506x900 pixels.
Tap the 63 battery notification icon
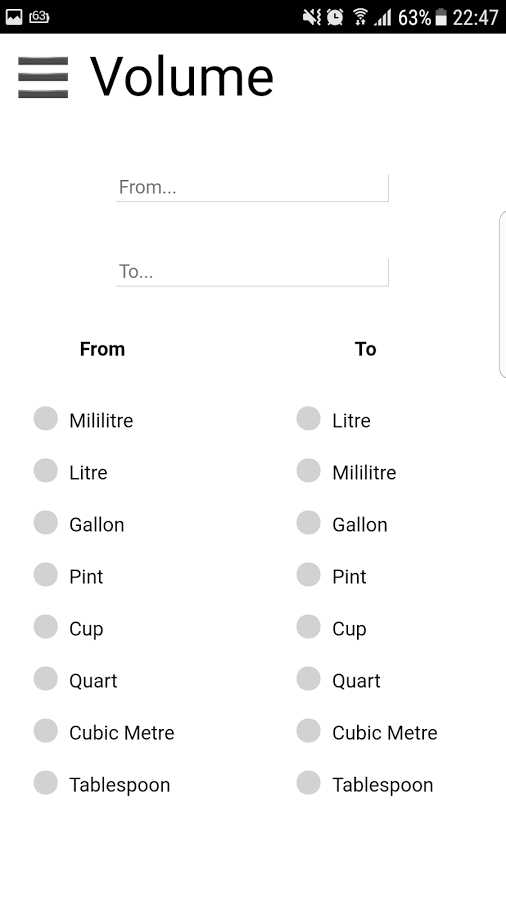coord(39,17)
